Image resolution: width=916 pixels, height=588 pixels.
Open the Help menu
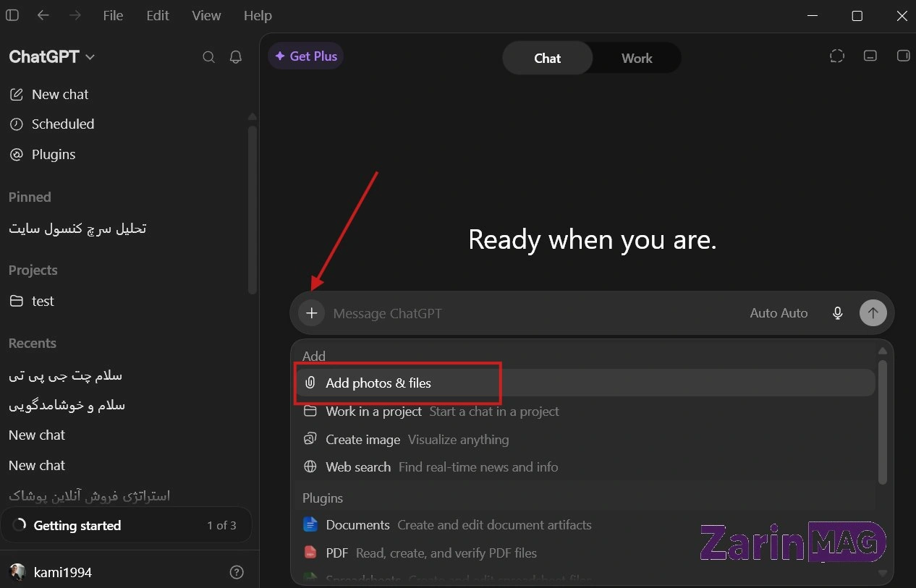[x=258, y=15]
